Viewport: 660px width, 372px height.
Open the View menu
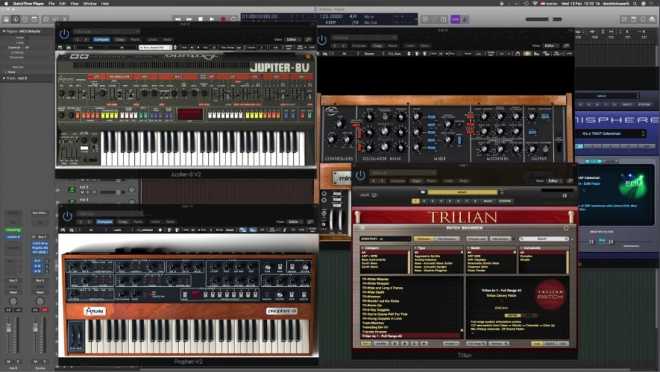point(74,3)
